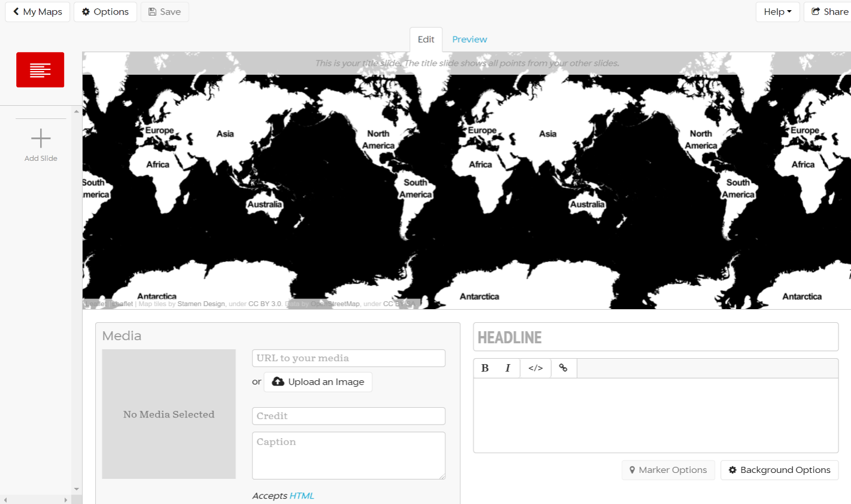Go back to My Maps
Screen dimensions: 851x504
coord(38,12)
